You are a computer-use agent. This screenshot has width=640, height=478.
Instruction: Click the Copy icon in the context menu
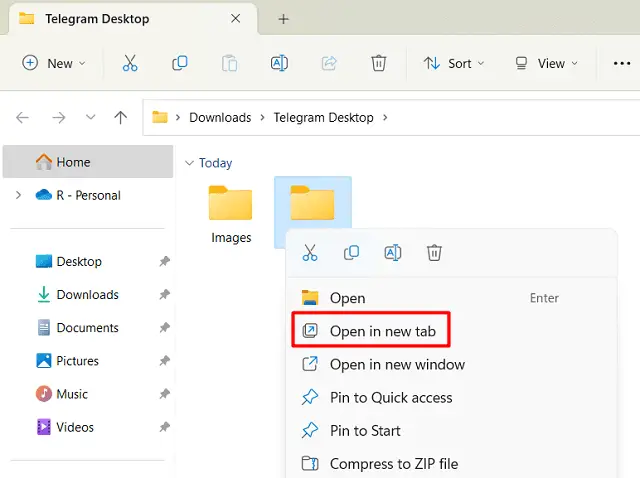point(351,253)
